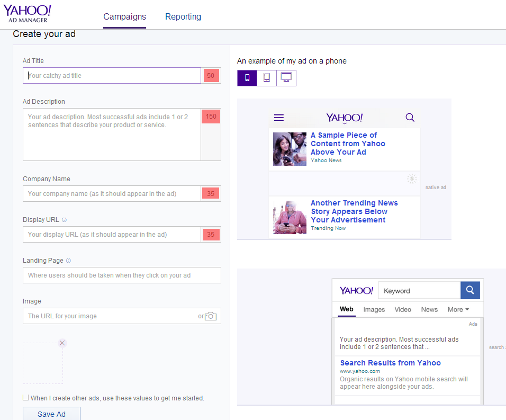Click the Images tab in search preview
This screenshot has height=420, width=506.
tap(374, 310)
